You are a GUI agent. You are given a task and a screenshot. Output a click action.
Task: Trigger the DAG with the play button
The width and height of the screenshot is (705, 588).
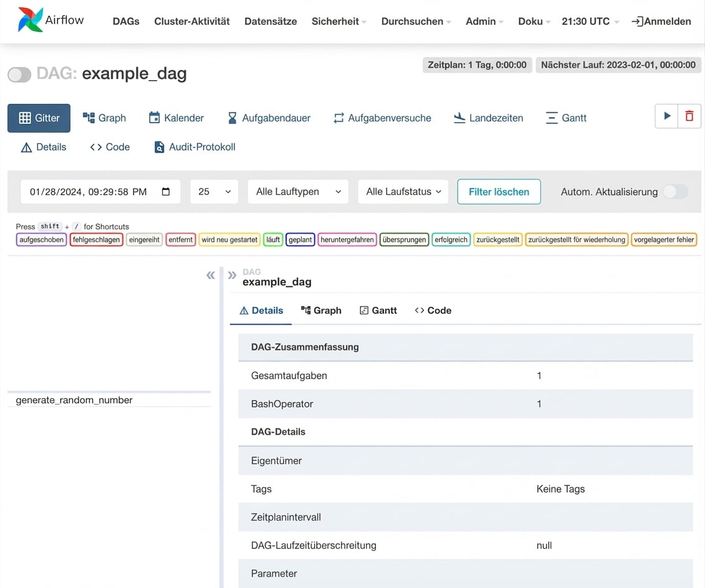tap(667, 116)
